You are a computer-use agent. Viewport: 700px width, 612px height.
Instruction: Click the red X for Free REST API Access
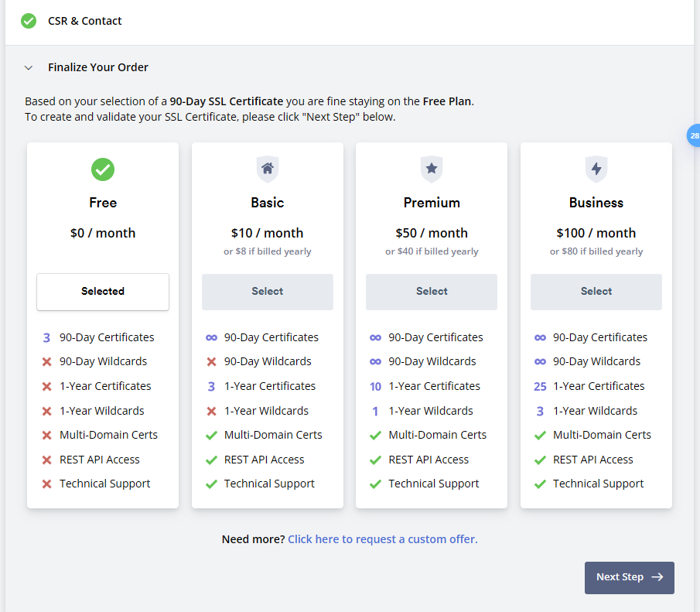click(47, 460)
